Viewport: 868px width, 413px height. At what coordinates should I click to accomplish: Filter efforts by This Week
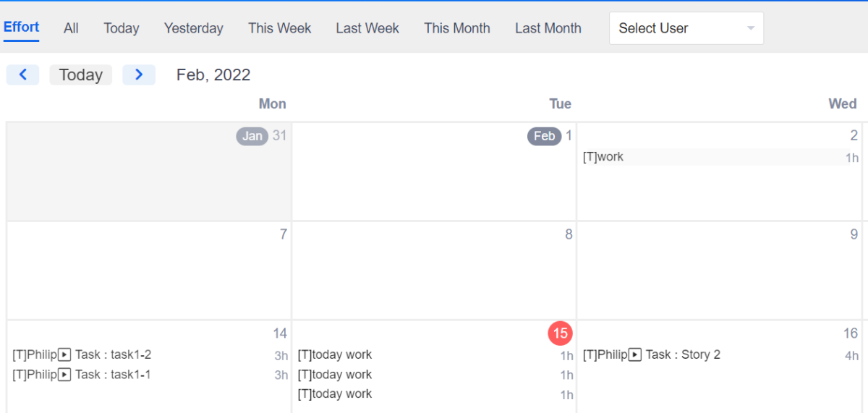click(279, 28)
